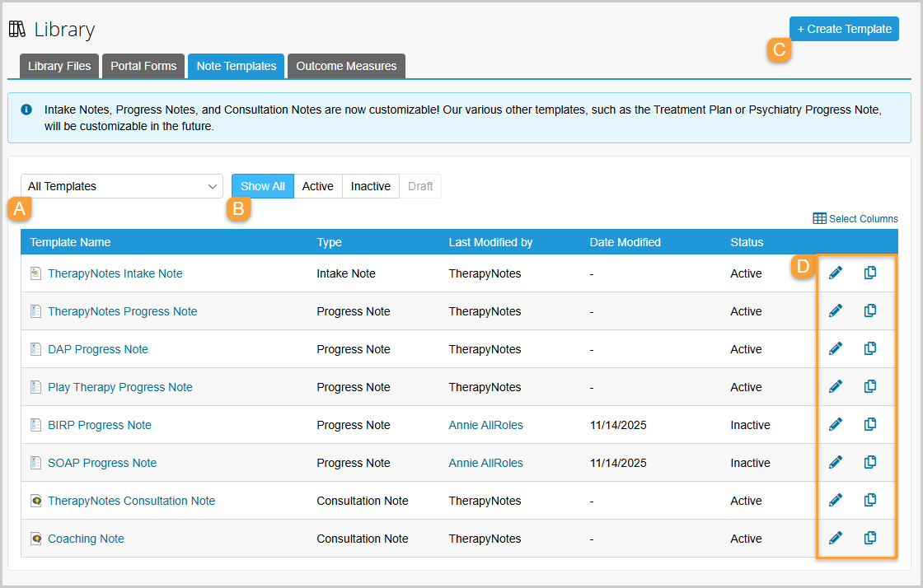
Task: Click Annie AllRoles in the SOAP row
Action: click(485, 463)
